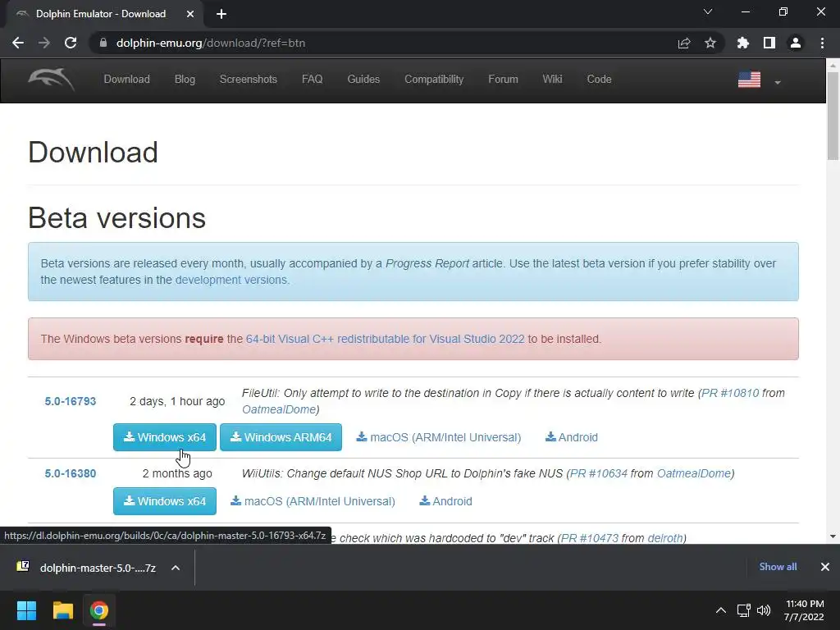The width and height of the screenshot is (840, 630).
Task: Open 64-bit Visual C++ redistributable link
Action: click(x=386, y=339)
